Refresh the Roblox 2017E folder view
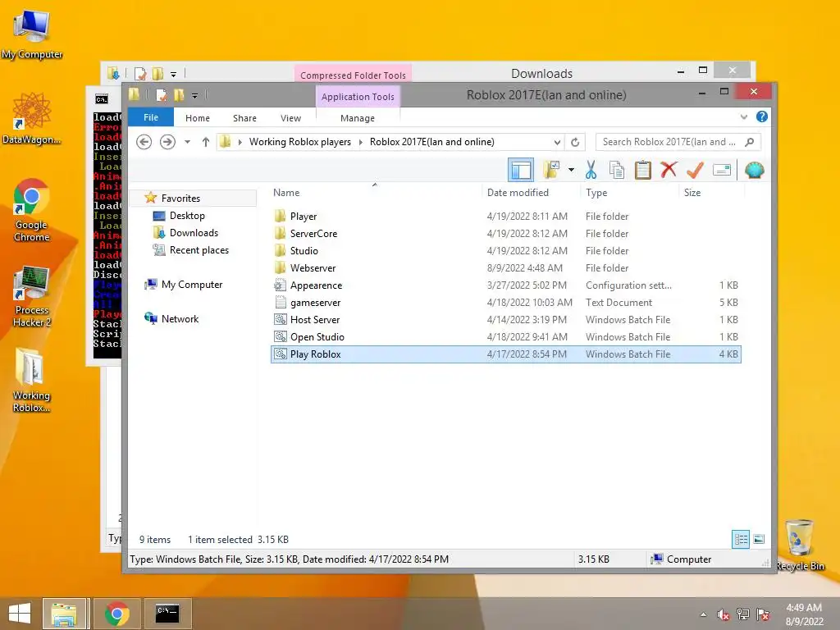The height and width of the screenshot is (630, 840). (575, 142)
